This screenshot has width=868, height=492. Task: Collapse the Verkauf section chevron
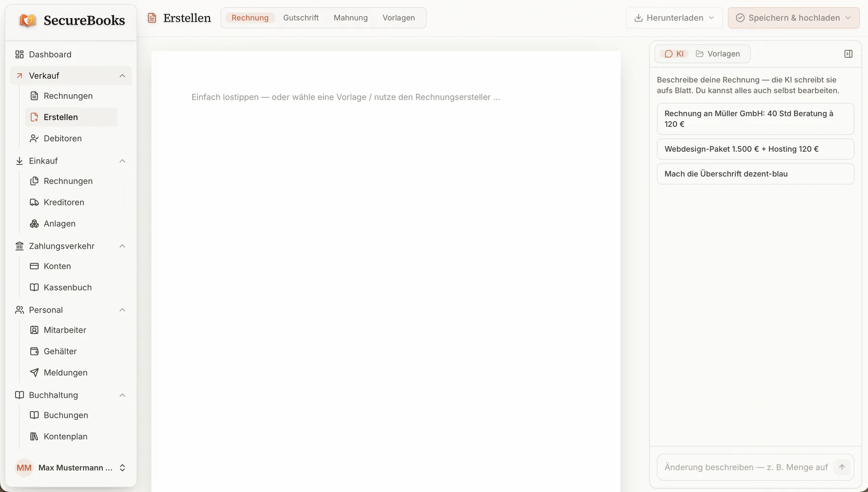tap(122, 76)
